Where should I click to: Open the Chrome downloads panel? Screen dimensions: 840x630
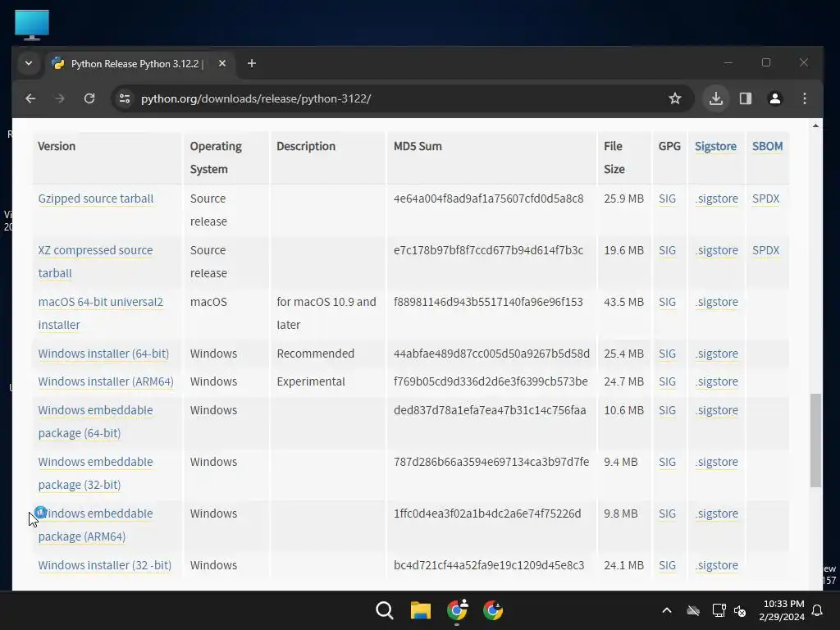[x=716, y=98]
